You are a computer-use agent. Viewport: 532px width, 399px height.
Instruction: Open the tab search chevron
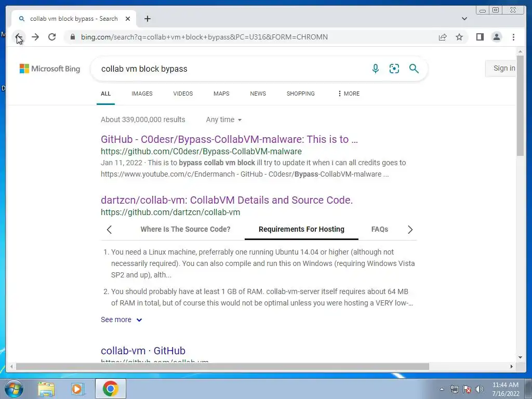pyautogui.click(x=464, y=19)
